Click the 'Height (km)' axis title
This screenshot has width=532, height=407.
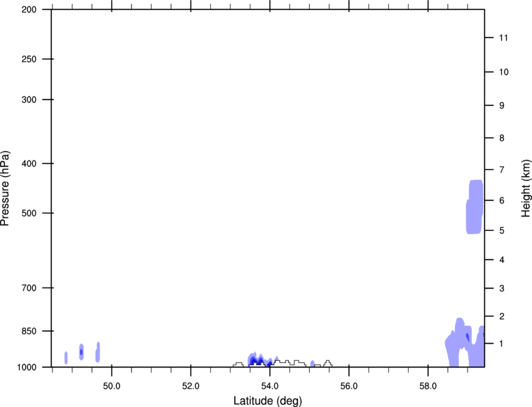click(x=526, y=188)
